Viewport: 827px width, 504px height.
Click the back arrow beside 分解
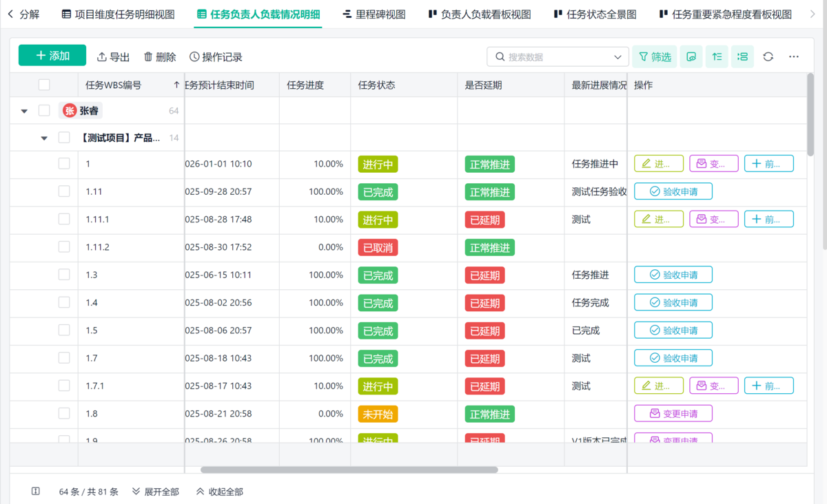click(10, 14)
